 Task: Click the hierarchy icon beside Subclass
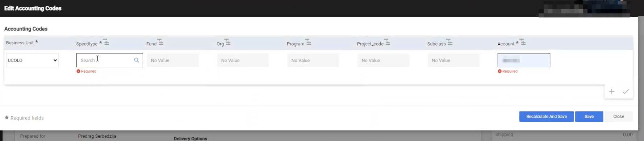(x=449, y=42)
